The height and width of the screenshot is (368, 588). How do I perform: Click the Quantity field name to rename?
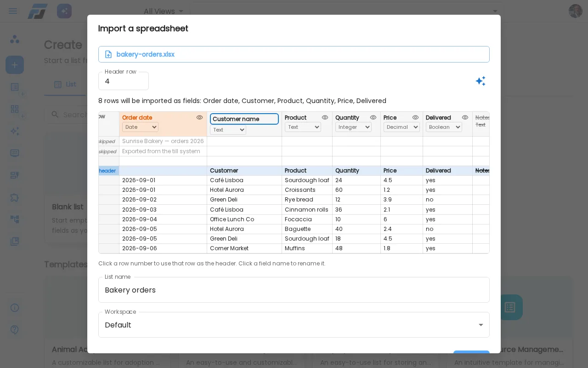click(x=347, y=118)
